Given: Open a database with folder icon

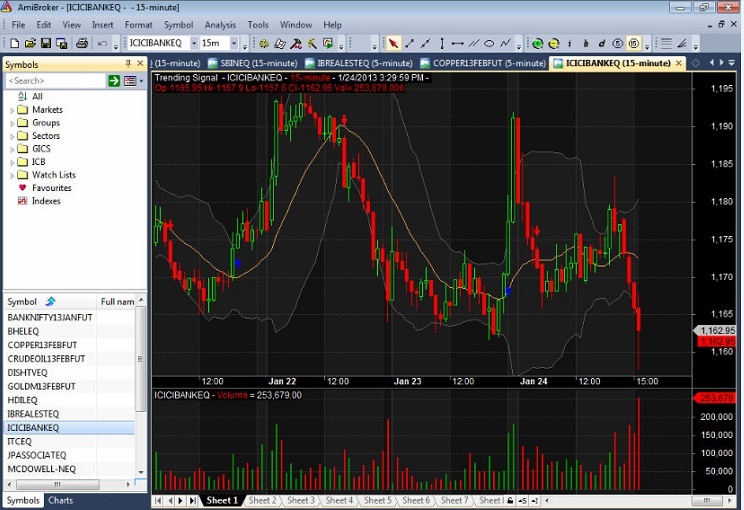Looking at the screenshot, I should point(30,44).
